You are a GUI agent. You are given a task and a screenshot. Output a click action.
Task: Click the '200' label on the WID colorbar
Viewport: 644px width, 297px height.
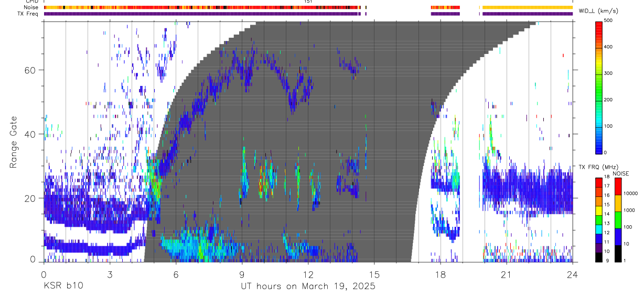(x=608, y=100)
